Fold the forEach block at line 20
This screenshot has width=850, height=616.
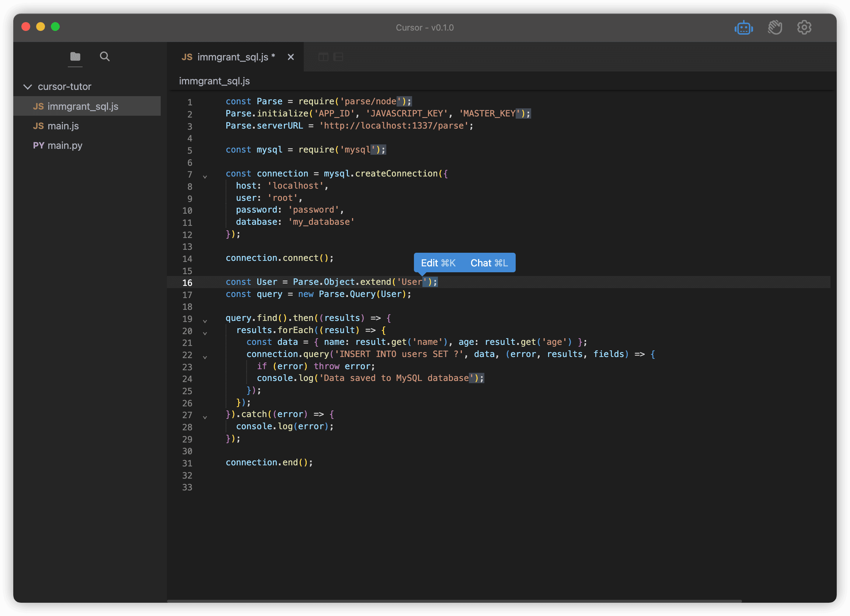point(205,333)
